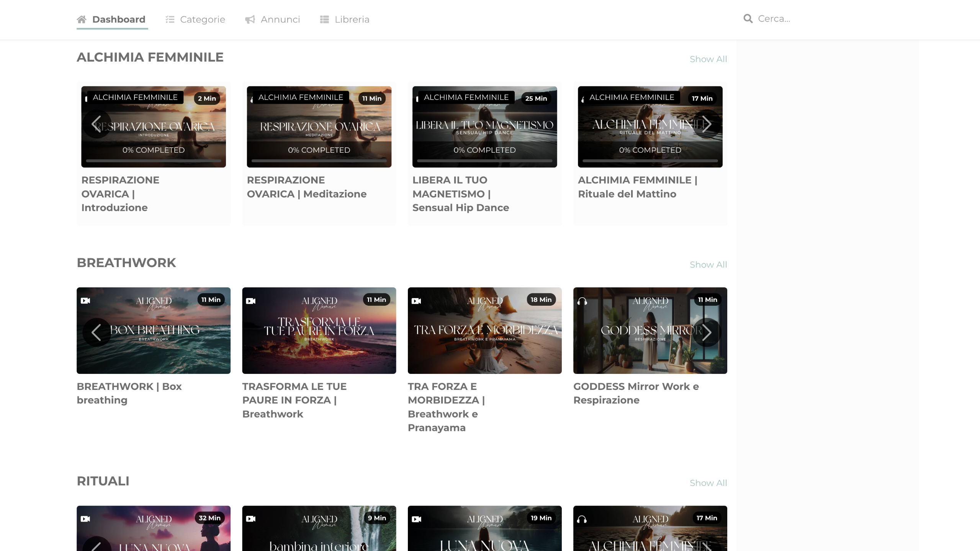Click left chevron on Breathwork carousel

(97, 332)
